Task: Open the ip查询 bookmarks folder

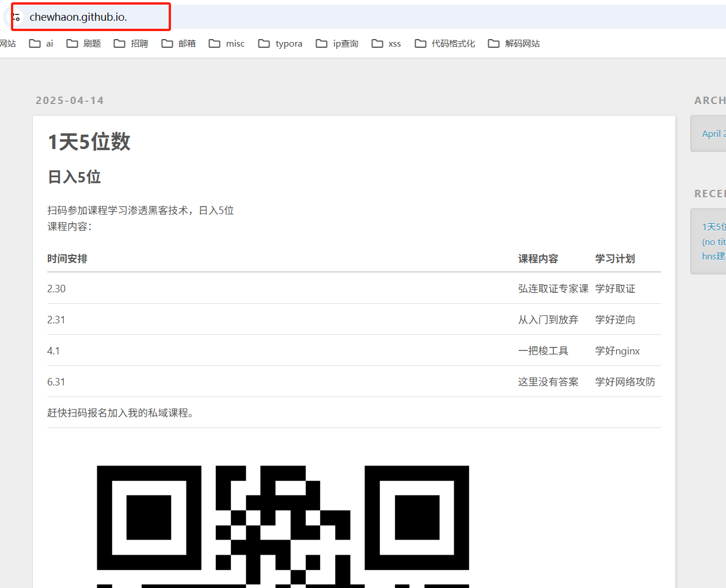Action: (337, 44)
